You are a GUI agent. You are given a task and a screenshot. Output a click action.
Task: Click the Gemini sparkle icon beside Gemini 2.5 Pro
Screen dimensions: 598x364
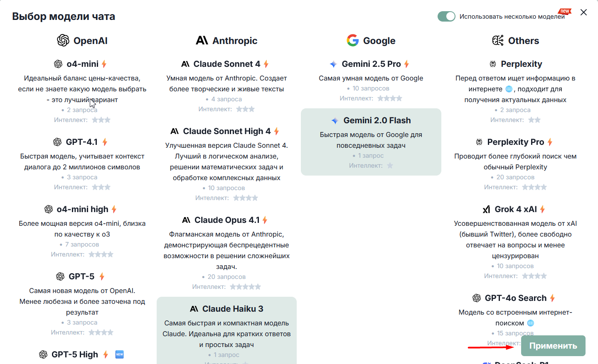point(333,64)
